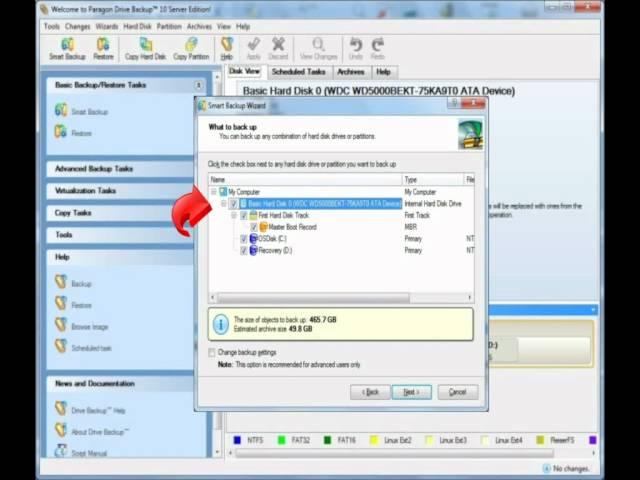Open Copy Hard Disk from toolbar

145,49
